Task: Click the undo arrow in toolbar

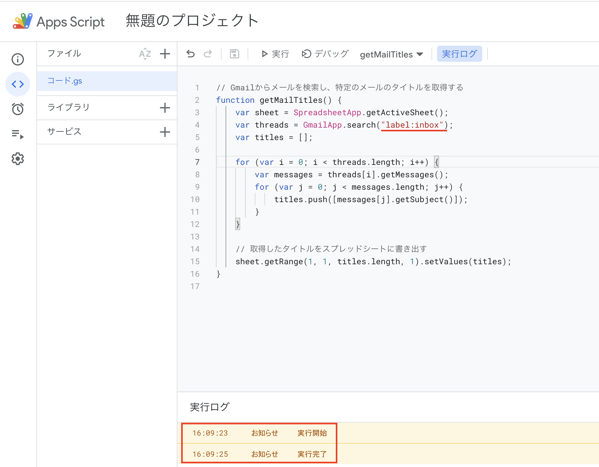Action: click(191, 54)
